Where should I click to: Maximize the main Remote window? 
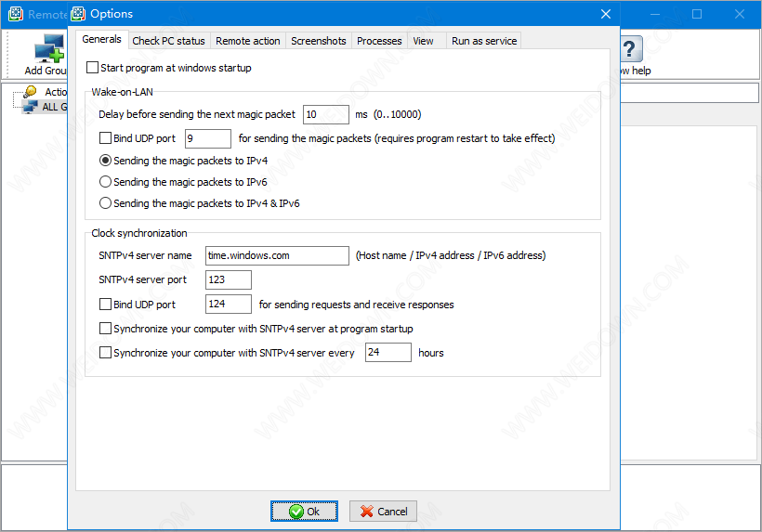697,14
